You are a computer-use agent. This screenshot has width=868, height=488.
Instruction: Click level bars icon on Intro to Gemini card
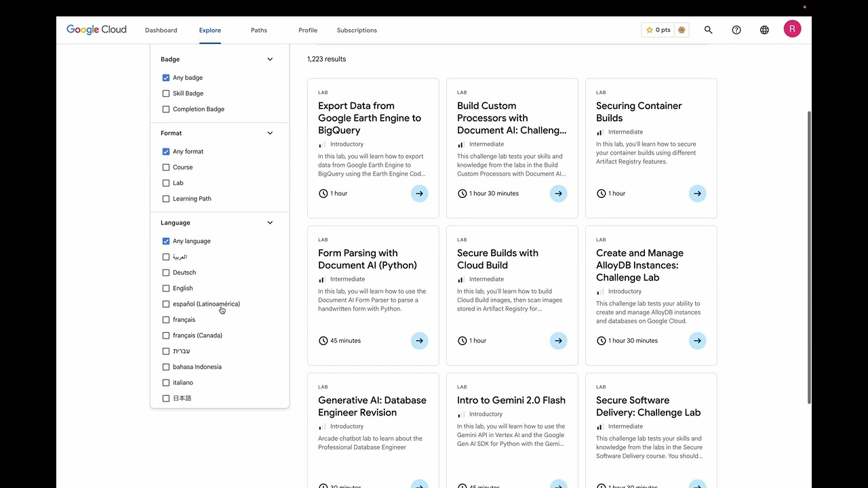coord(461,414)
